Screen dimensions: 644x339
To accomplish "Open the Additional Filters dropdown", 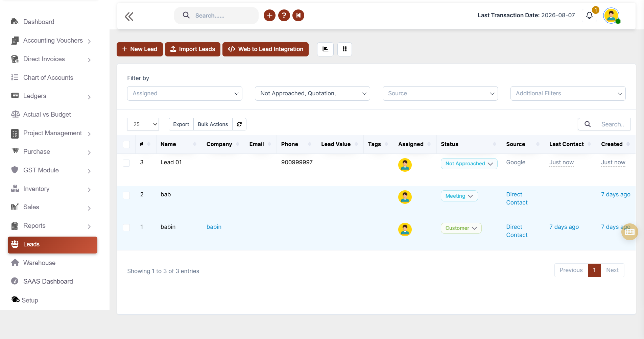I will click(568, 93).
